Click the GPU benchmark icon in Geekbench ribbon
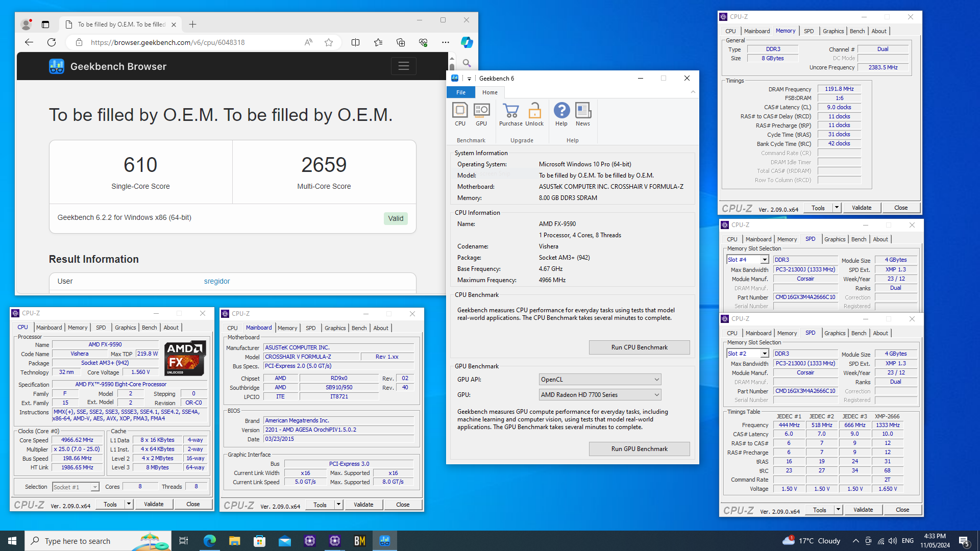The height and width of the screenshot is (551, 980). 481,114
